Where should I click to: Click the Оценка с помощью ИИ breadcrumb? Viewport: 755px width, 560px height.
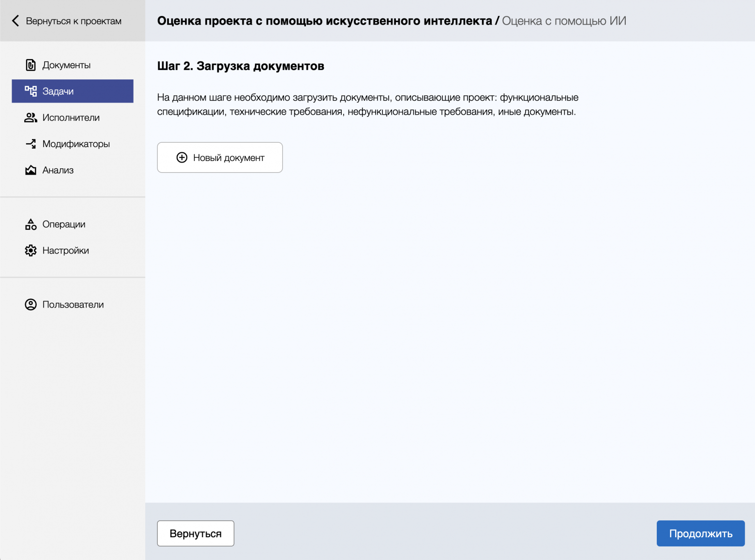[x=564, y=21]
